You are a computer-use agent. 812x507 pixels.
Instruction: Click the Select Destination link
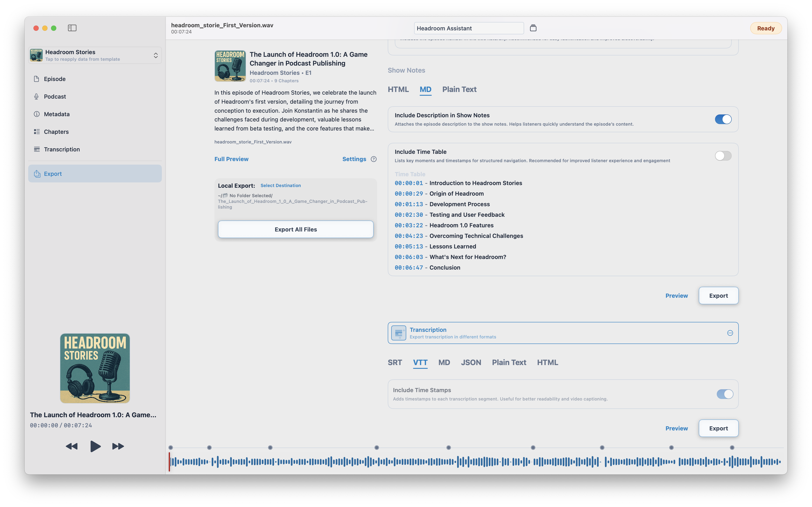coord(280,186)
